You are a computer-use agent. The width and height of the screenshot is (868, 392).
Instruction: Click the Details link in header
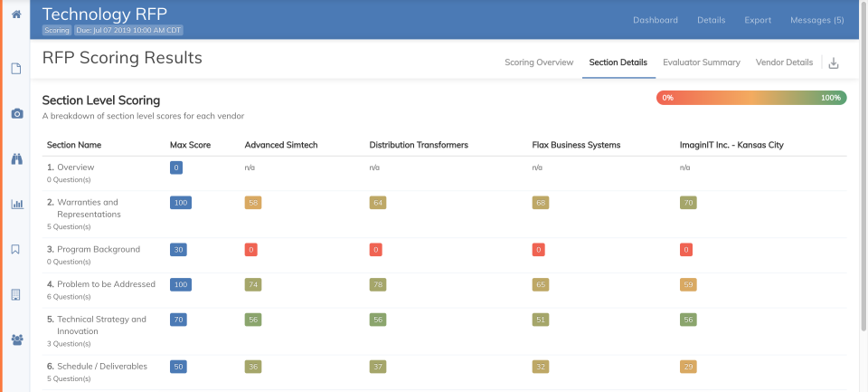(711, 20)
